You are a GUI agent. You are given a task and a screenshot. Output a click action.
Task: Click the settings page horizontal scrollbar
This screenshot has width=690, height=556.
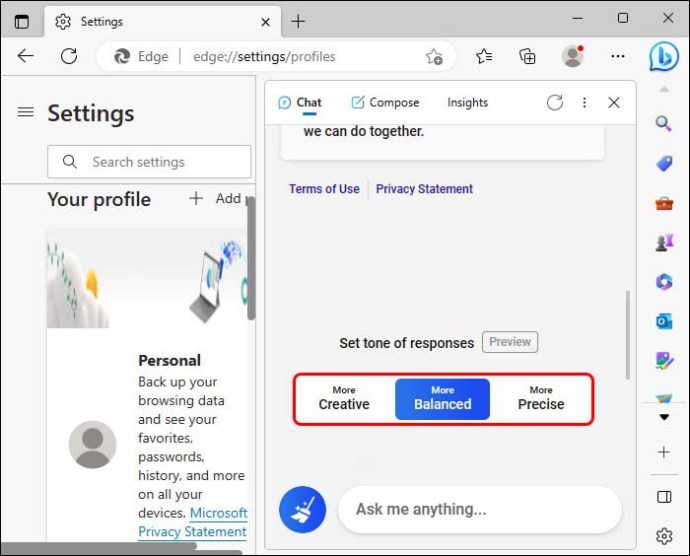(99, 546)
